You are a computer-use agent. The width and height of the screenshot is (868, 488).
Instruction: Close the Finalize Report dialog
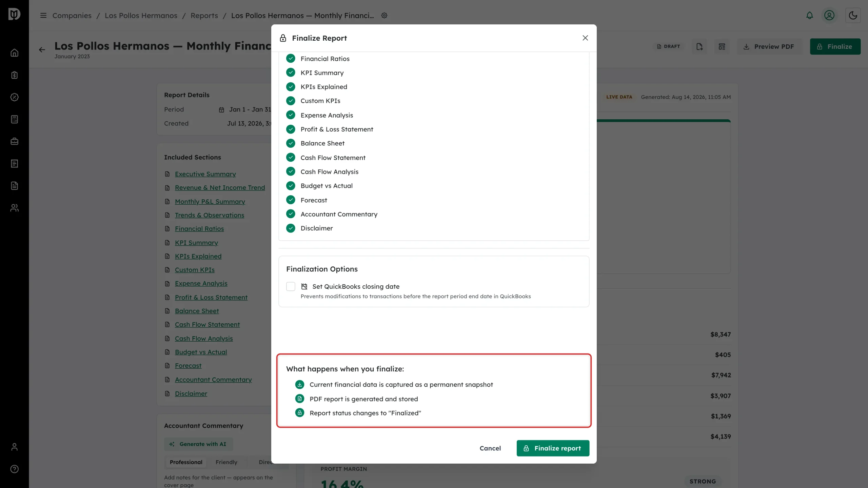585,38
